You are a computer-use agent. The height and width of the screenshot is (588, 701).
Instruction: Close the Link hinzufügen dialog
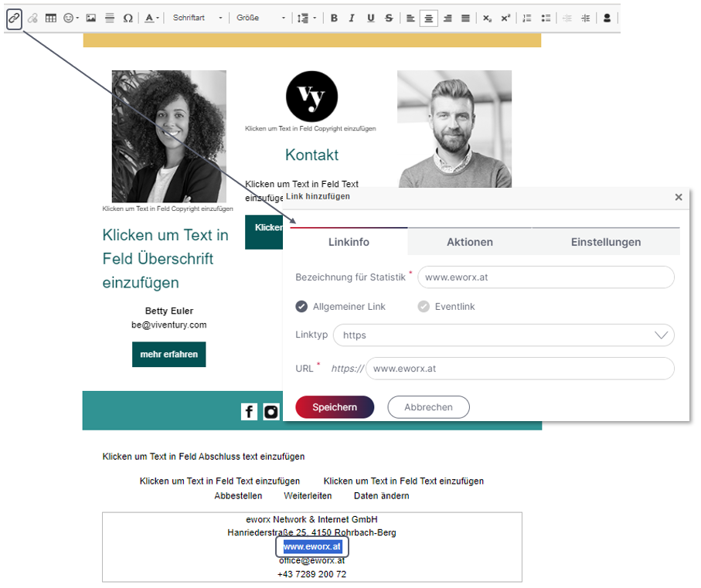tap(678, 197)
